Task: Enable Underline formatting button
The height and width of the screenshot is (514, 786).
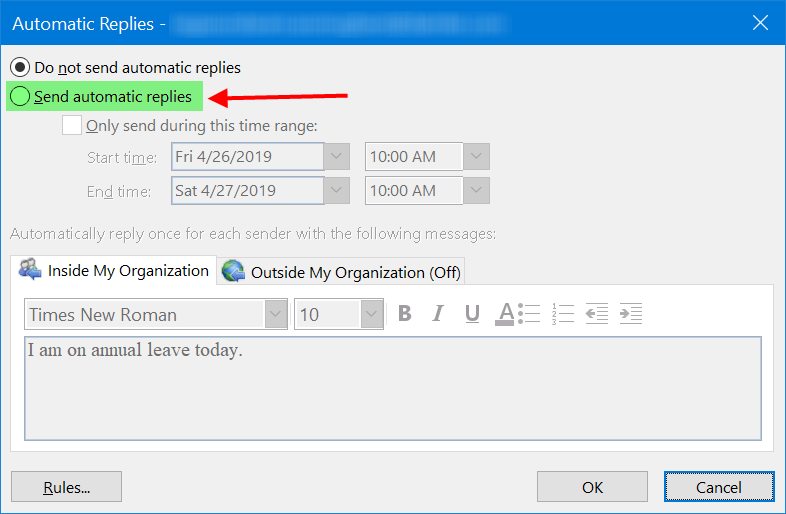Action: (472, 314)
